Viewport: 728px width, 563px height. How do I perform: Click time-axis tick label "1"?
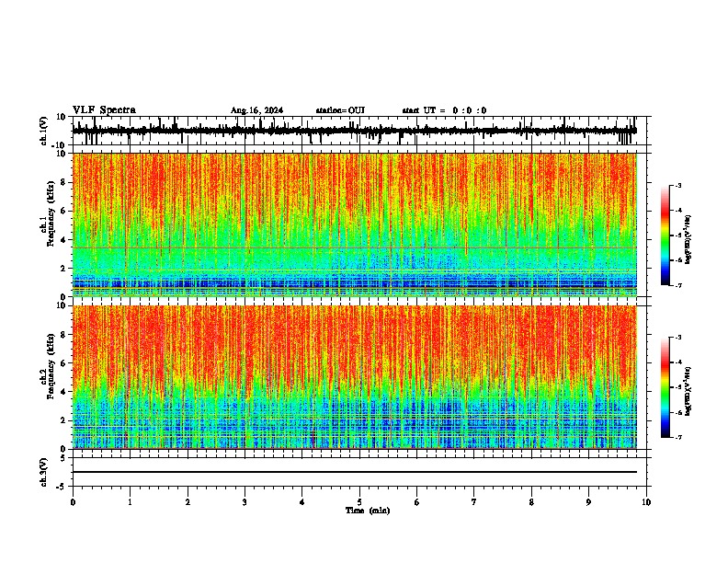point(130,502)
